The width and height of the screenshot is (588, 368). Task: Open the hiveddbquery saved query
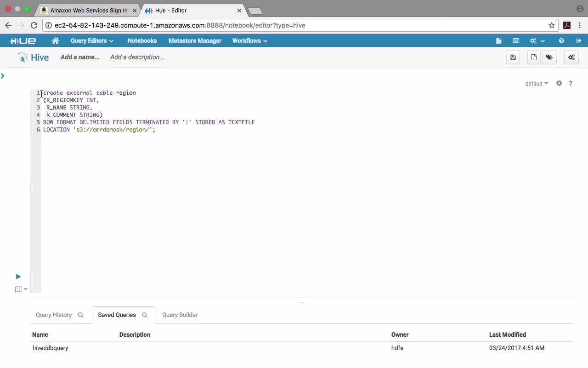coord(51,348)
